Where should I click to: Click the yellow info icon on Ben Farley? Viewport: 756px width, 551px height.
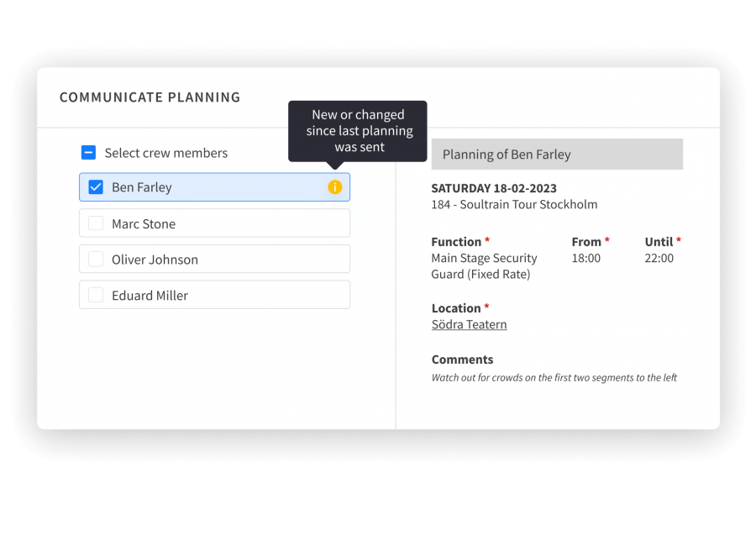click(x=334, y=187)
